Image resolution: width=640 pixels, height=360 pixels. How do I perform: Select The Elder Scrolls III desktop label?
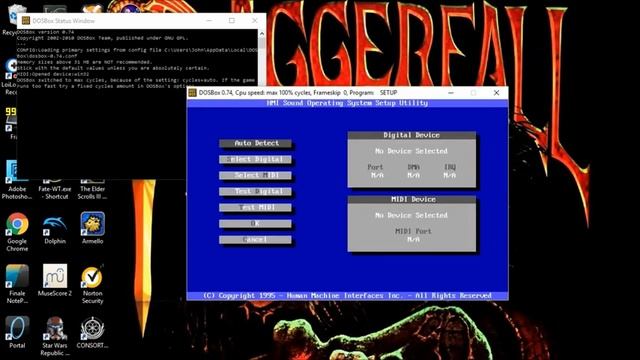tap(93, 193)
